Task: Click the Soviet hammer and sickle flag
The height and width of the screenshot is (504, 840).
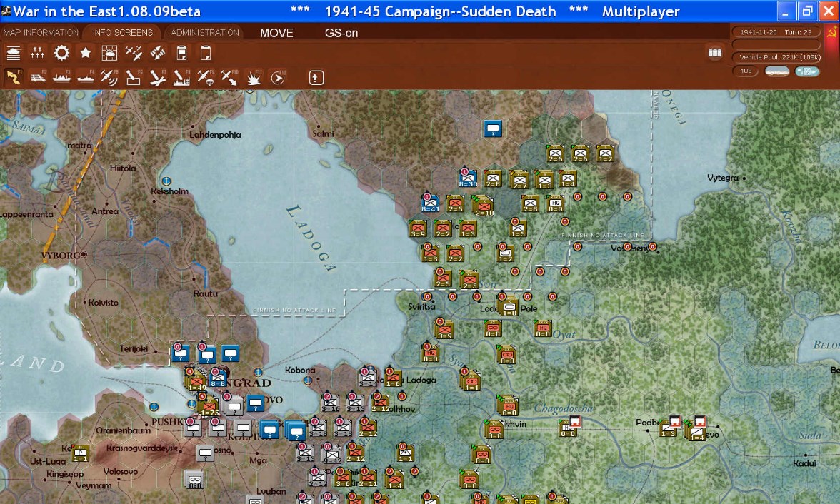Action: coord(832,33)
